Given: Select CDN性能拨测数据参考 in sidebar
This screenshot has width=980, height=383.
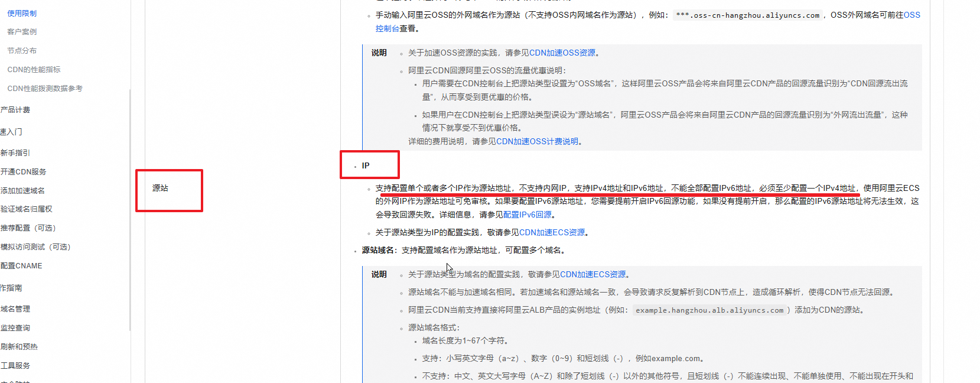Looking at the screenshot, I should click(x=45, y=89).
